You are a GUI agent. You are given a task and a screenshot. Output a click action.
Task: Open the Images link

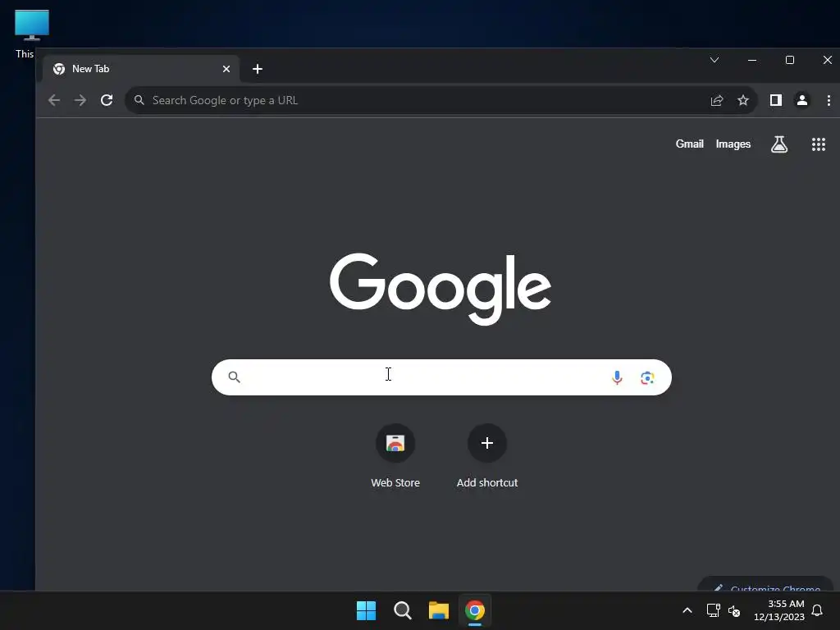733,144
